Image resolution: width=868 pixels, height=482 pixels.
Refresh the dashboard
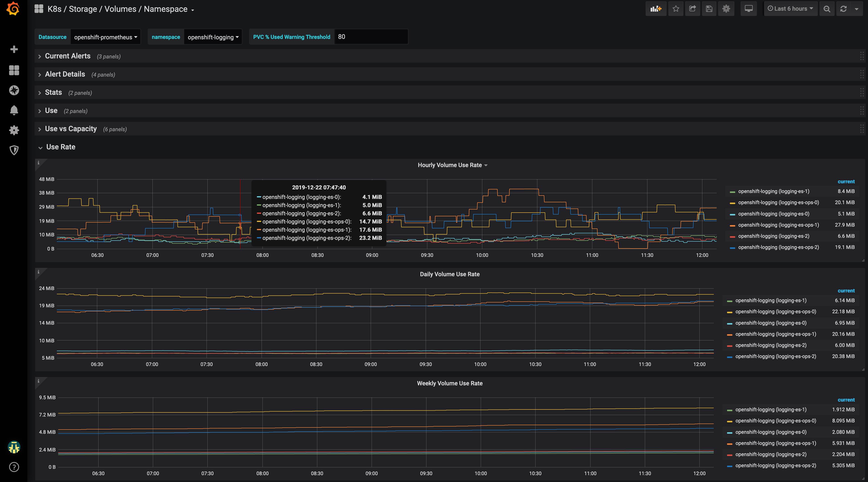pos(843,9)
